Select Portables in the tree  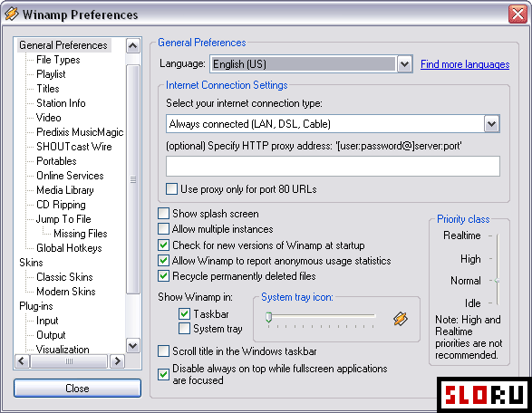click(56, 161)
